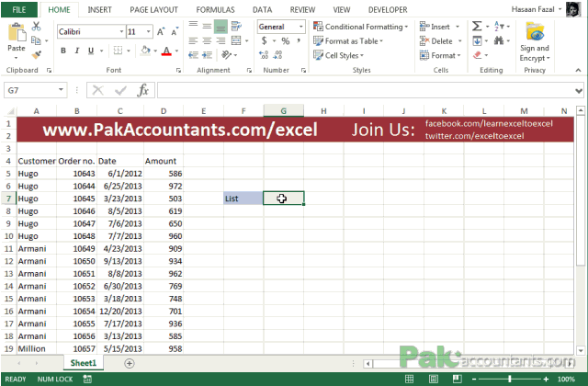Add a new sheet with plus button
Screen dimensions: 588x386
[130, 363]
